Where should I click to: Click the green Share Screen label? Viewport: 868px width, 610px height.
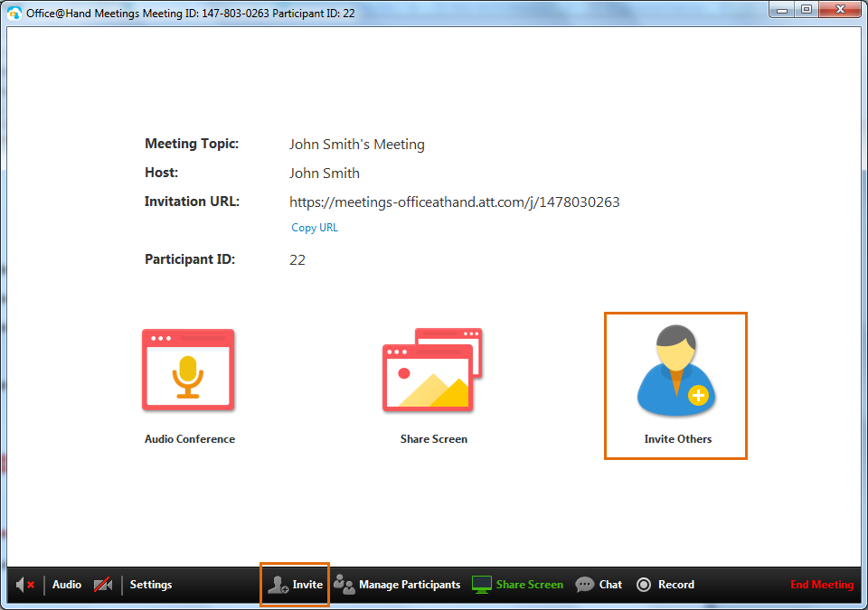(x=530, y=585)
